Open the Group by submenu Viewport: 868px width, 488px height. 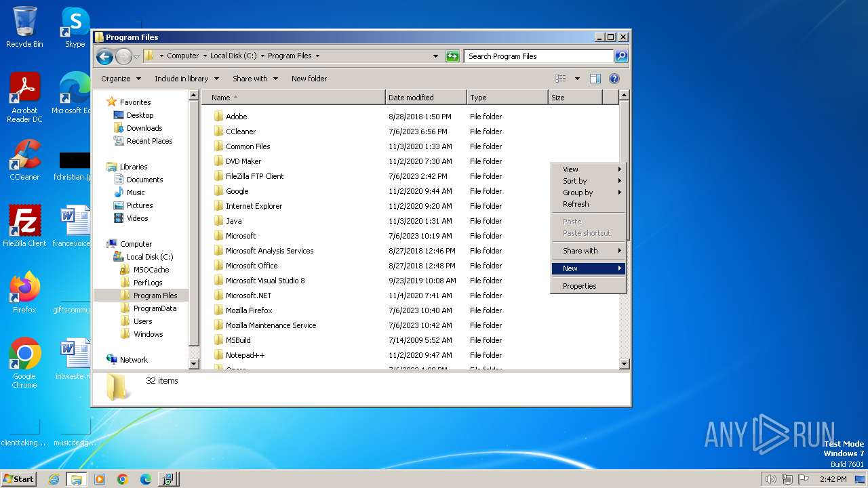588,192
